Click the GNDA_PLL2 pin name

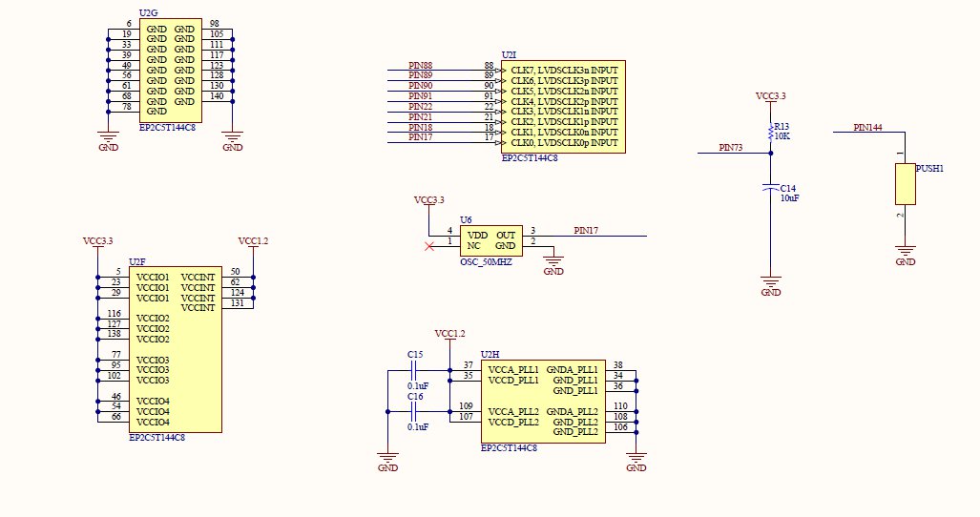572,411
